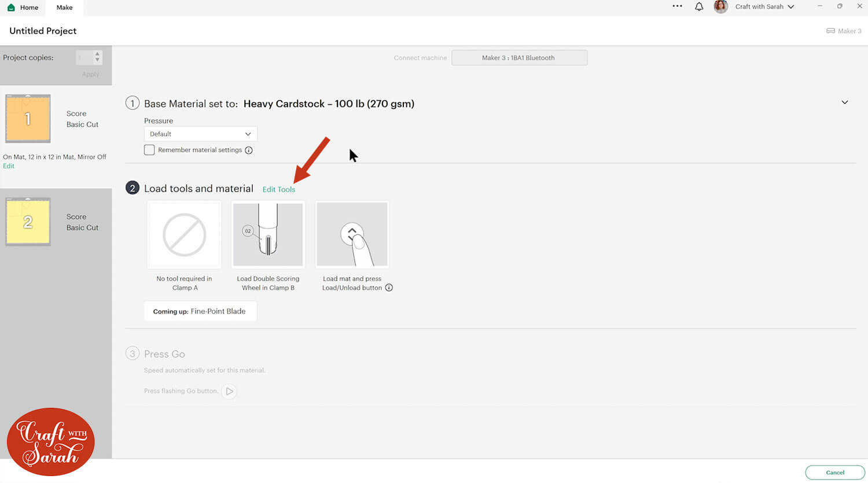The width and height of the screenshot is (868, 483).
Task: Click step 3 circled number icon
Action: coord(133,353)
